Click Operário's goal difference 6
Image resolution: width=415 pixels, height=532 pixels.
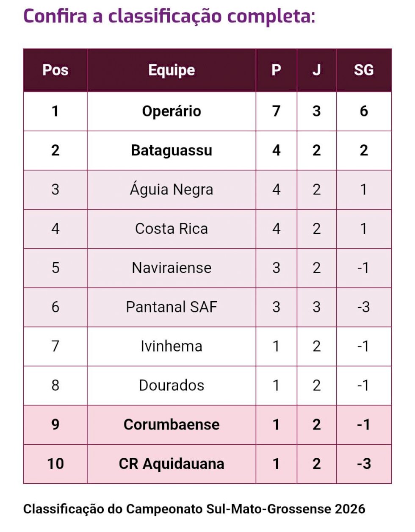click(364, 111)
